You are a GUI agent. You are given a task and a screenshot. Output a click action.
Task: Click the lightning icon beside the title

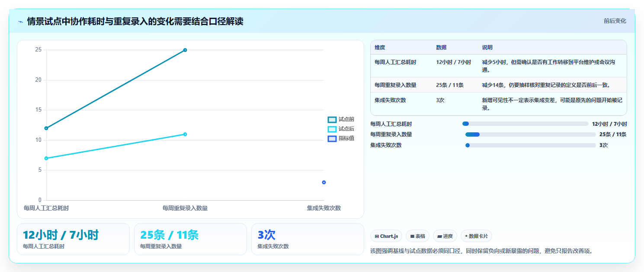point(20,22)
